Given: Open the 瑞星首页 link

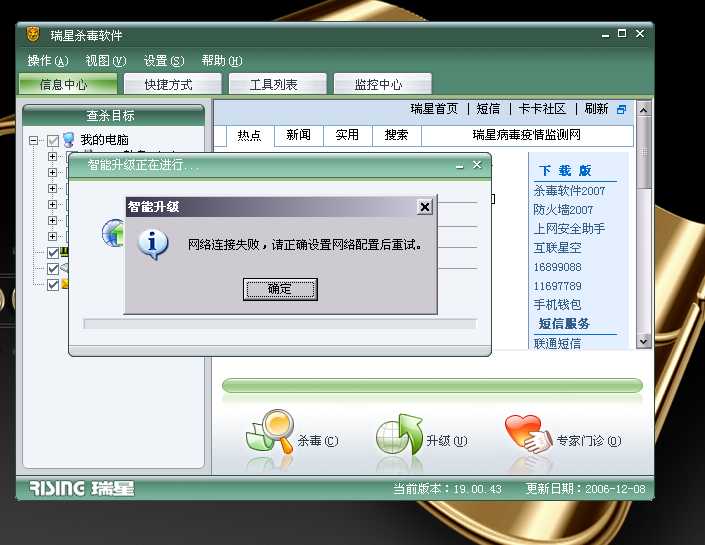Looking at the screenshot, I should click(x=434, y=109).
